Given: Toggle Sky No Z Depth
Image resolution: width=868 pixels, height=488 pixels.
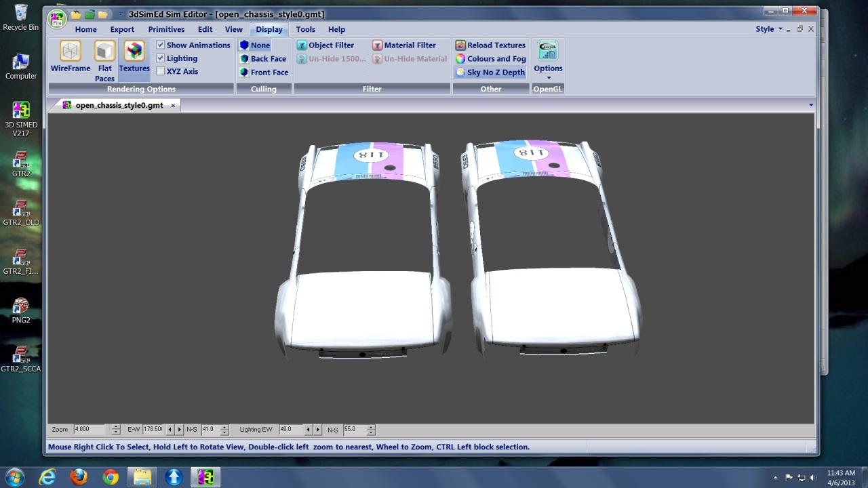Looking at the screenshot, I should point(490,73).
